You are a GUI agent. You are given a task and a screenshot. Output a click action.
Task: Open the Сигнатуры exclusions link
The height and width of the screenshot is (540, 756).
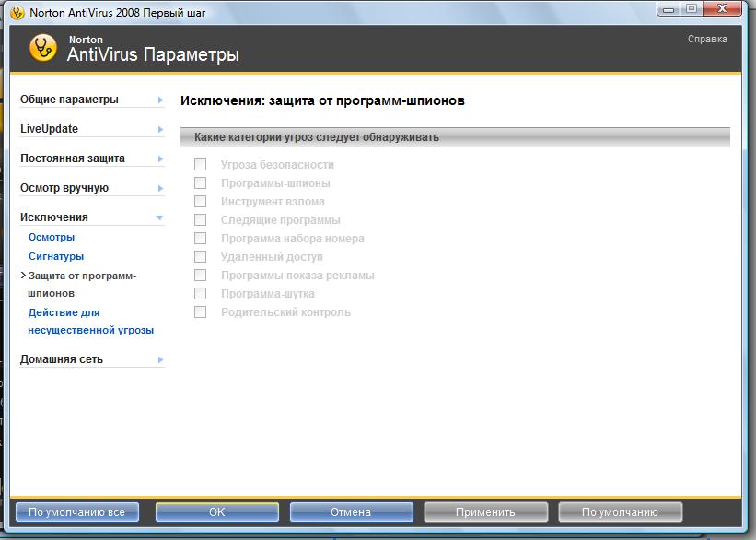[x=56, y=256]
